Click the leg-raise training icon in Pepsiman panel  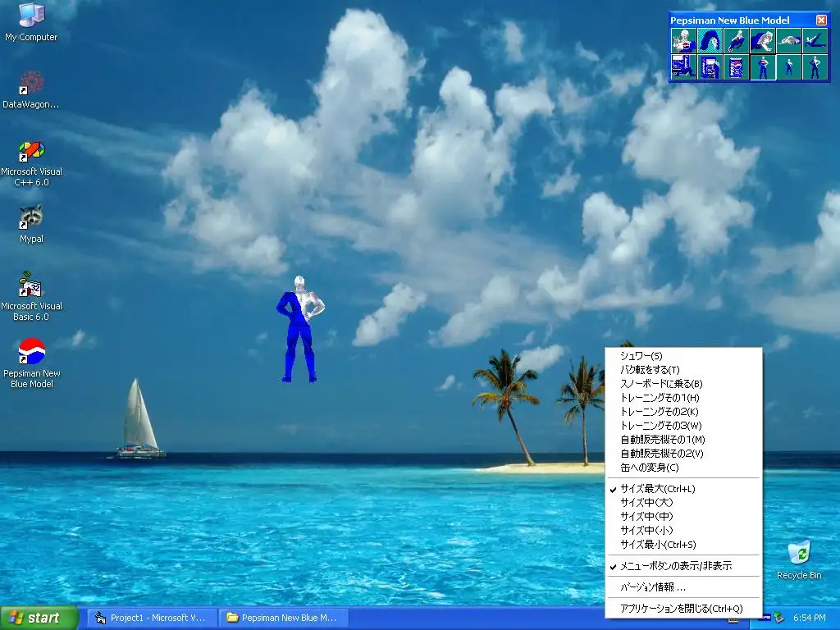tap(815, 41)
